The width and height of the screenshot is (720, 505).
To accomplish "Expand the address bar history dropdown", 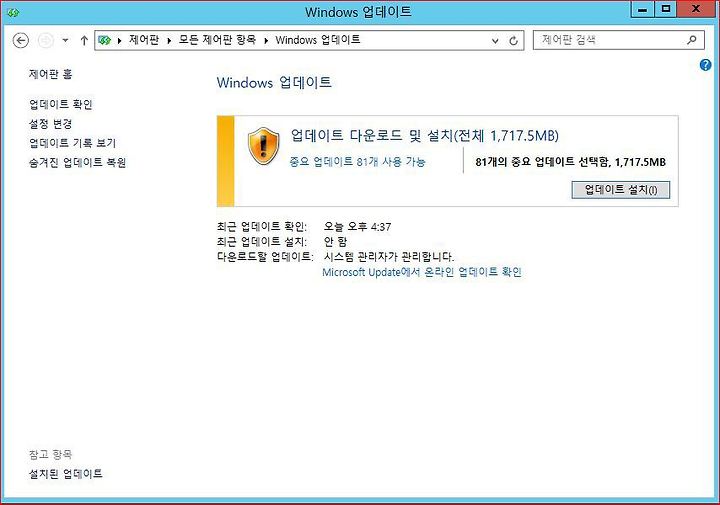I will (x=495, y=41).
